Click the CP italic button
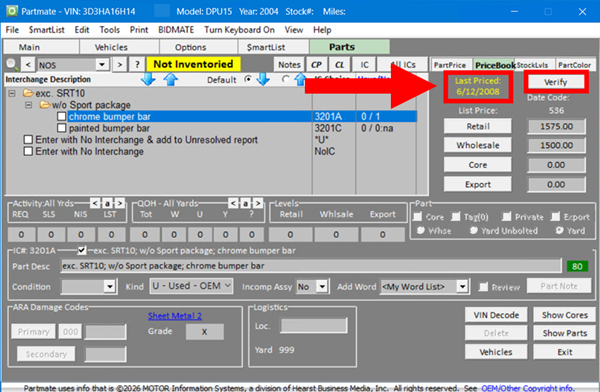 tap(316, 65)
